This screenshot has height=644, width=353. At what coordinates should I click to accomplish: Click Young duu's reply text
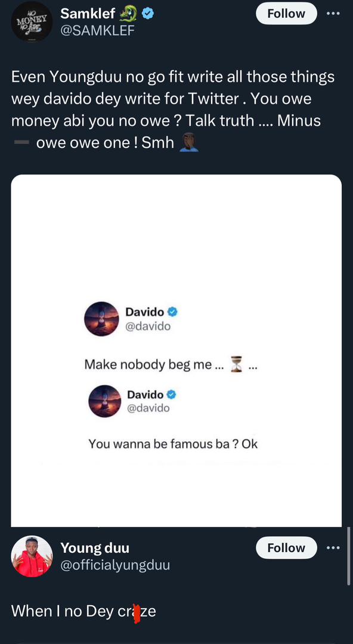[x=83, y=611]
